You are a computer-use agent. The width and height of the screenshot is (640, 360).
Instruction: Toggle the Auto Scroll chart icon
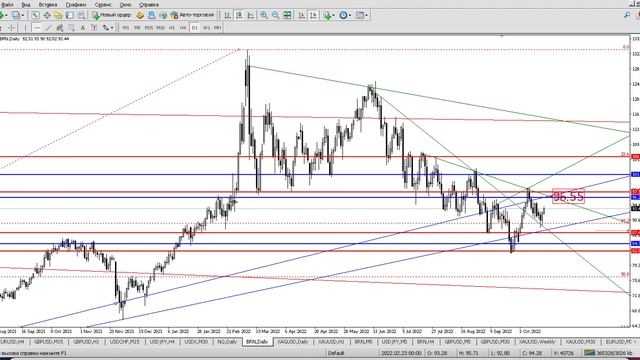301,15
